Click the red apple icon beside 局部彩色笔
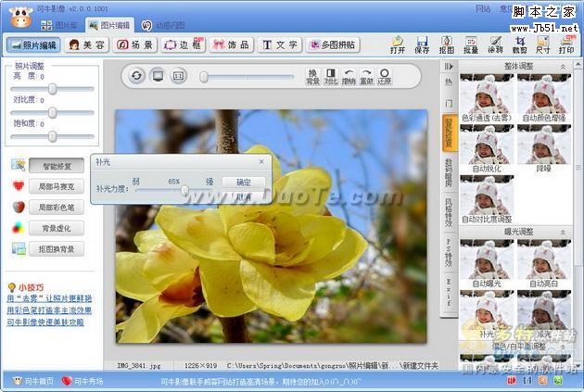Image resolution: width=584 pixels, height=392 pixels. (x=19, y=207)
